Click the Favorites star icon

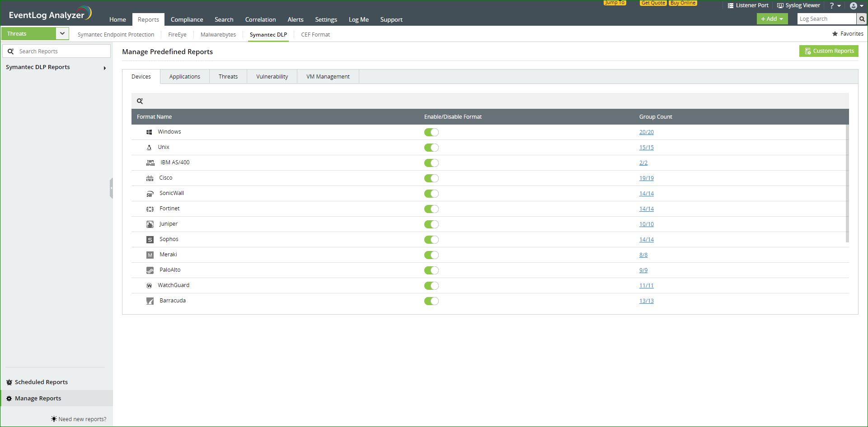coord(835,34)
